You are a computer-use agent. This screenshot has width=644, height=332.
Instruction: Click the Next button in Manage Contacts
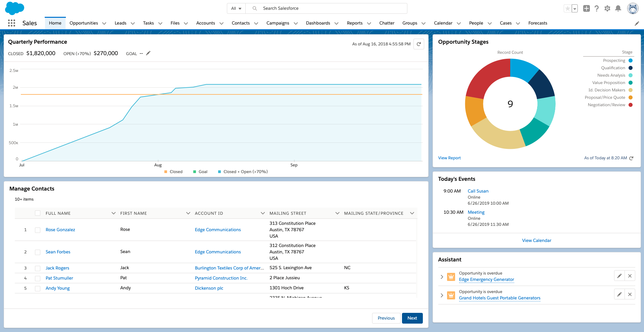(412, 318)
